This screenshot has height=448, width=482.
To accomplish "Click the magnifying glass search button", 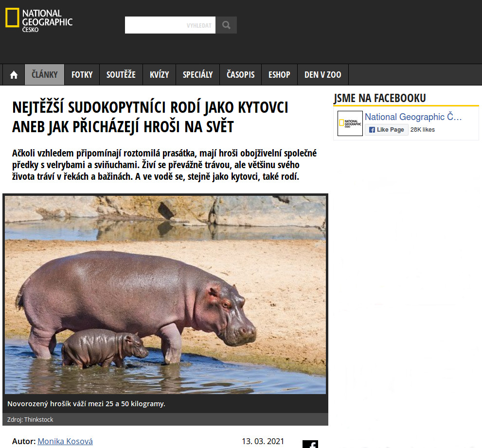I will pyautogui.click(x=226, y=25).
